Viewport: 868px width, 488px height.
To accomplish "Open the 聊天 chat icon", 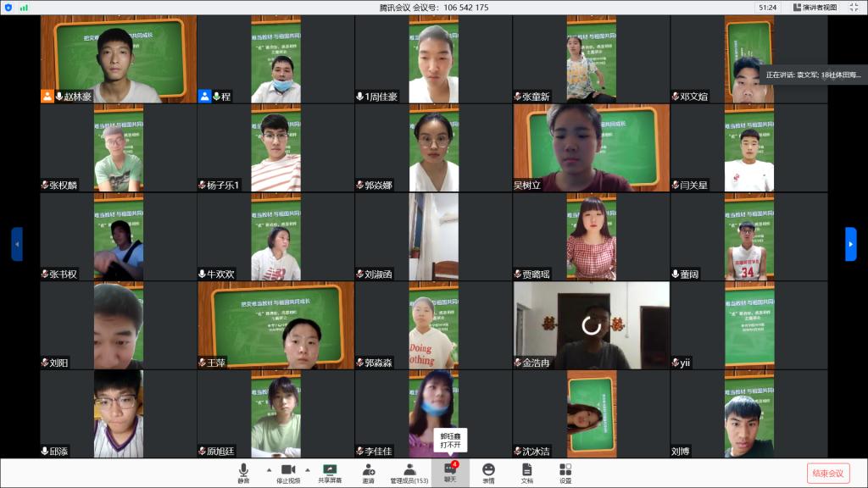I will [450, 472].
